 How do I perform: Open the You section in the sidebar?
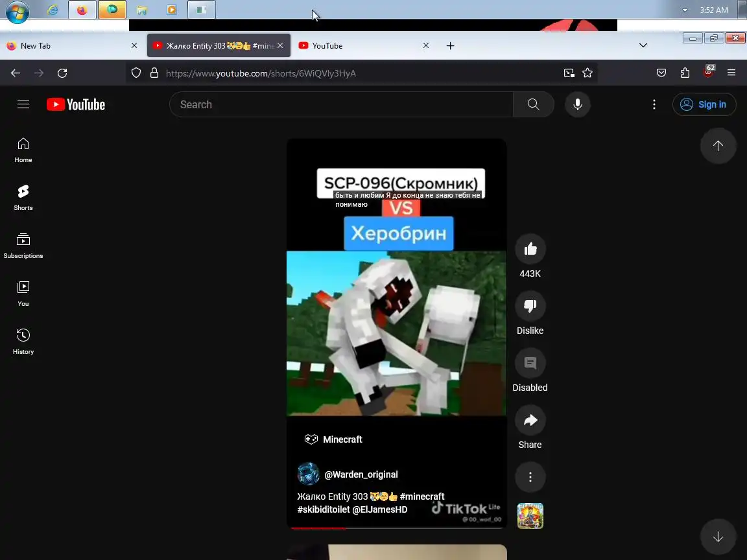pyautogui.click(x=23, y=294)
